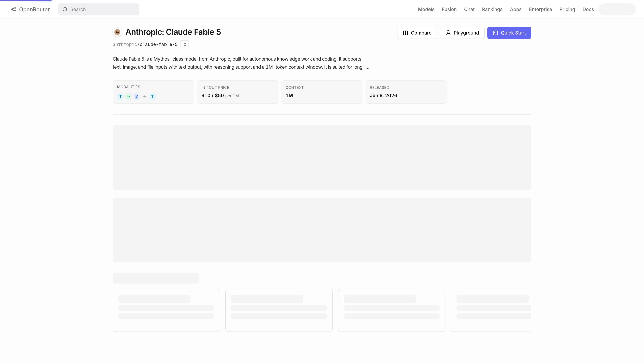Click the "CONTEXT" label
The width and height of the screenshot is (644, 362).
[x=294, y=88]
